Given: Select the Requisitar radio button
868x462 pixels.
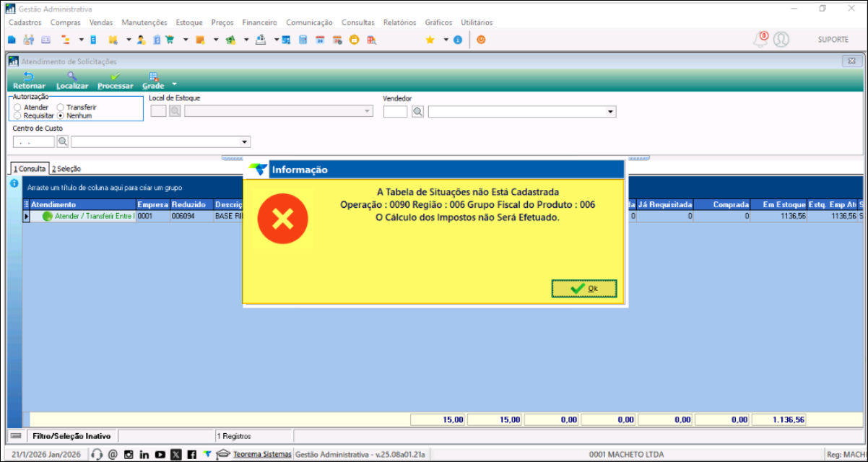Looking at the screenshot, I should [17, 115].
